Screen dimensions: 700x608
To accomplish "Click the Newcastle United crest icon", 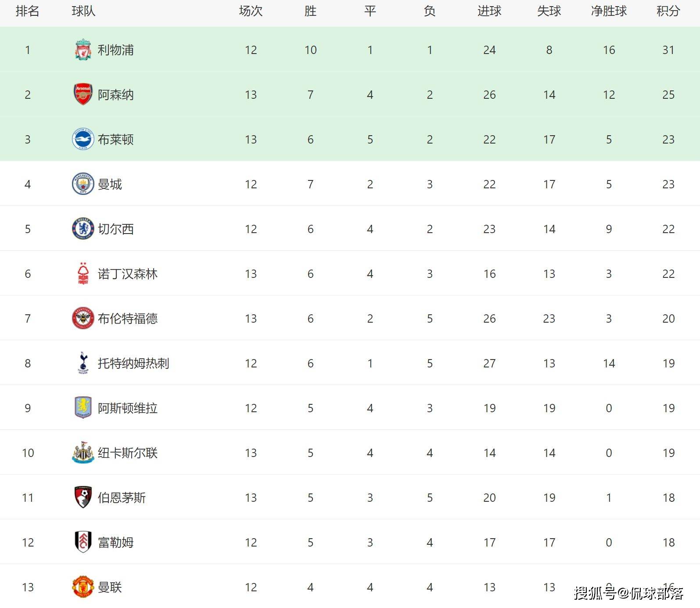I will coord(83,453).
